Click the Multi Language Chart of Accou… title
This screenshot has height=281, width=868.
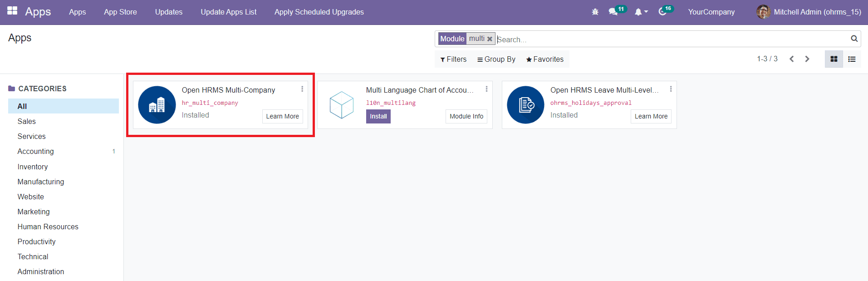point(420,90)
